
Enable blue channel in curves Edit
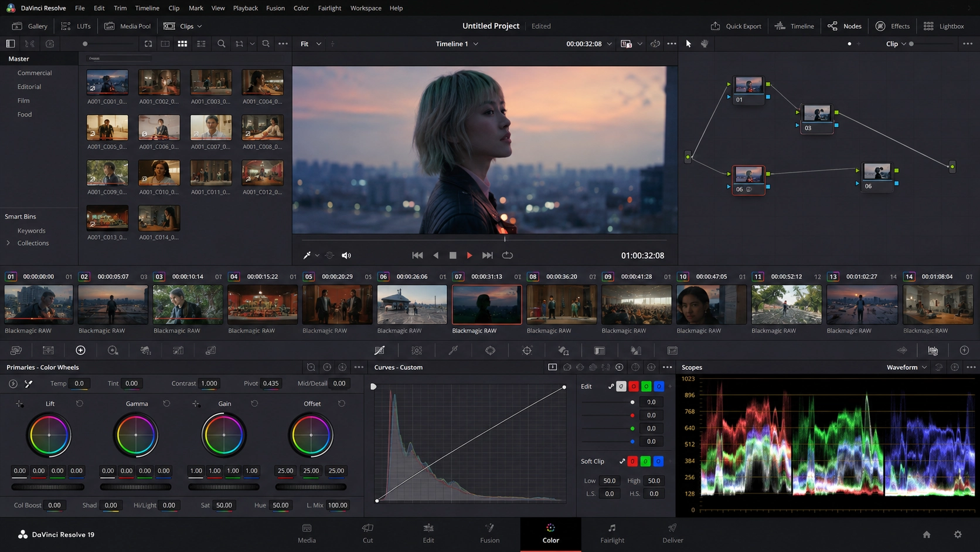pyautogui.click(x=659, y=386)
